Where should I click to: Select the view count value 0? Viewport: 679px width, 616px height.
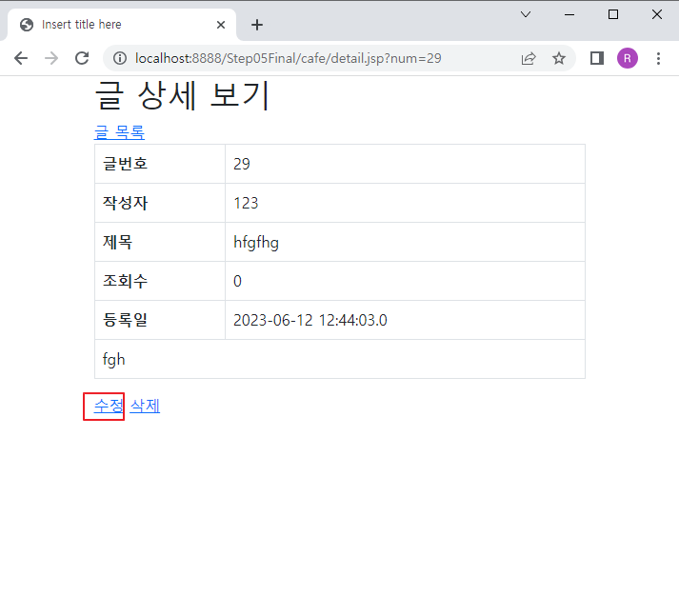(405, 281)
